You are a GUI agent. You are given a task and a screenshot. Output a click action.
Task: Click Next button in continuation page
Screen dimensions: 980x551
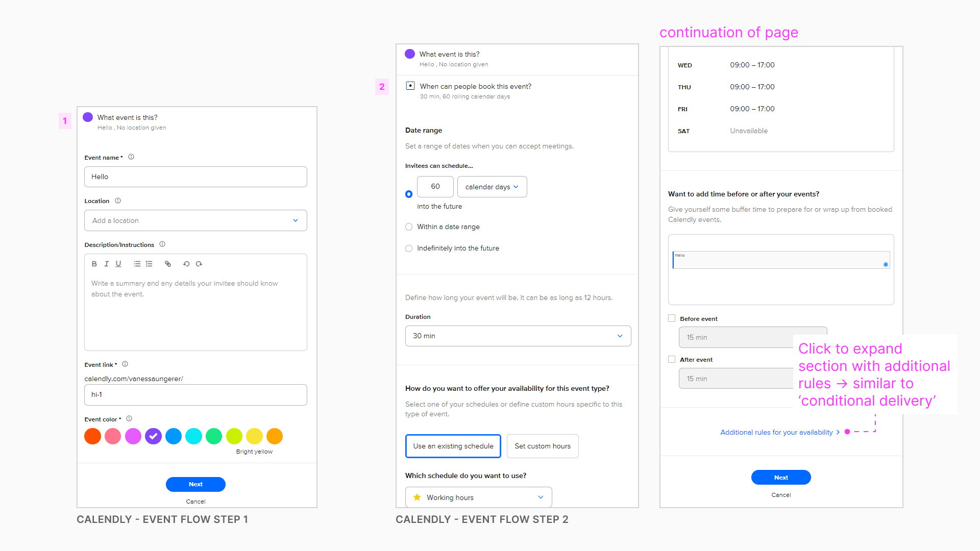tap(781, 478)
